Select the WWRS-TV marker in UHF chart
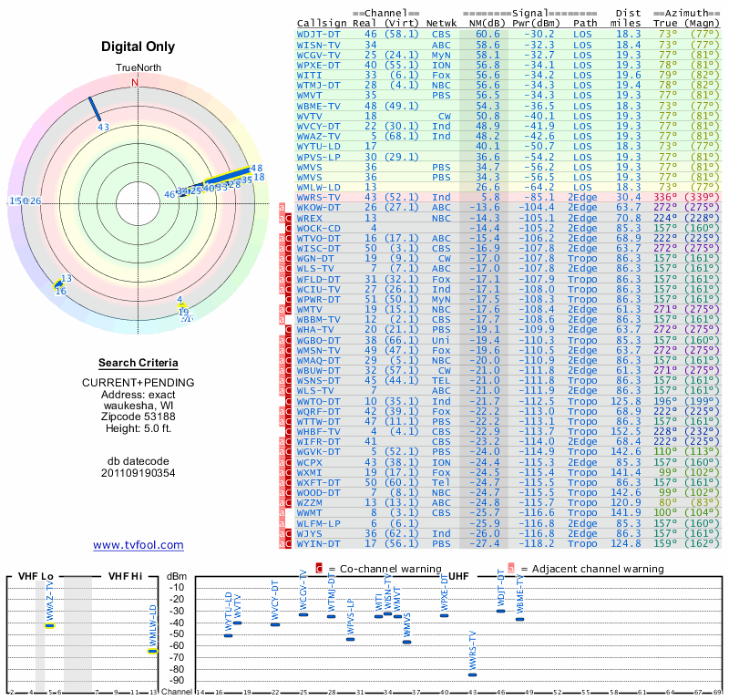The width and height of the screenshot is (729, 700). point(472,674)
